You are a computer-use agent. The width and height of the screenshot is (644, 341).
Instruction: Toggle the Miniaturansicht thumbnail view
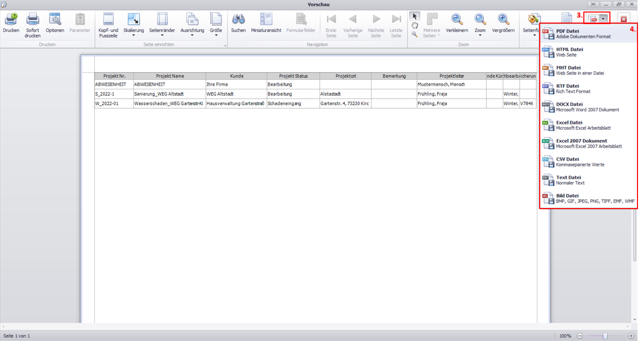[266, 20]
